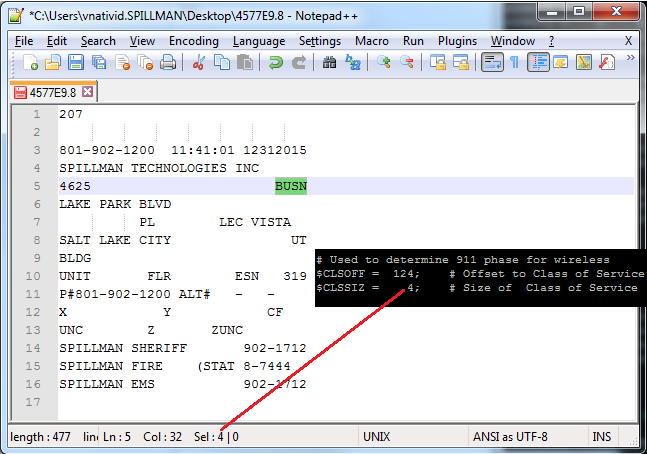The height and width of the screenshot is (454, 647).
Task: Click '801-902-1200' on line 3
Action: pyautogui.click(x=107, y=150)
